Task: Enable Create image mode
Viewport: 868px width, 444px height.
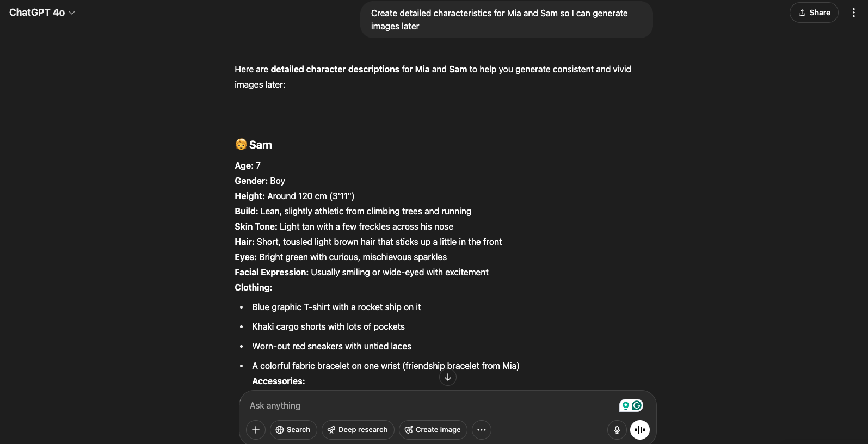Action: tap(433, 429)
